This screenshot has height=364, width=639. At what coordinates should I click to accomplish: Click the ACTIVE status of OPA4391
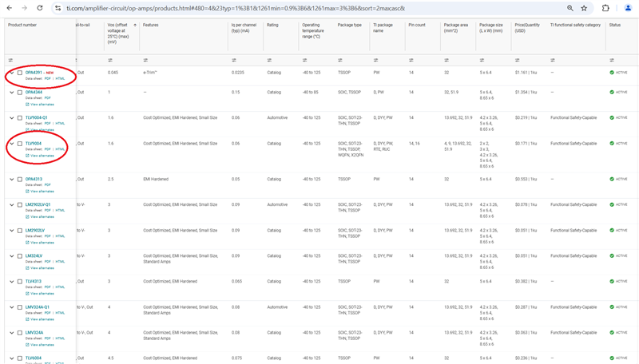coord(618,73)
